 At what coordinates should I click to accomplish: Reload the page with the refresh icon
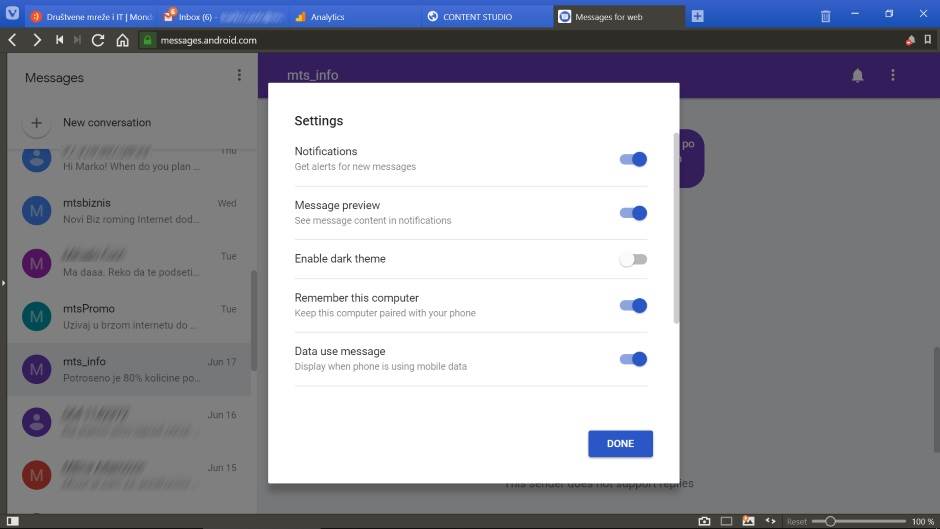click(x=98, y=40)
